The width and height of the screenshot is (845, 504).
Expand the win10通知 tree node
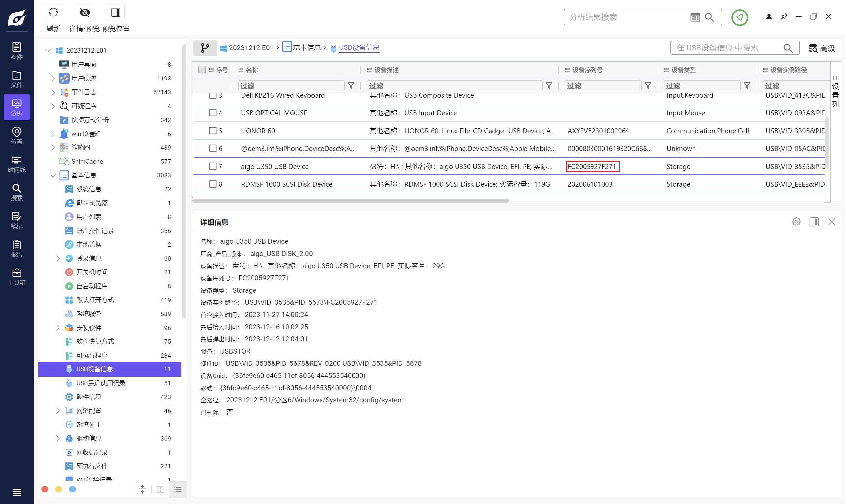click(53, 134)
